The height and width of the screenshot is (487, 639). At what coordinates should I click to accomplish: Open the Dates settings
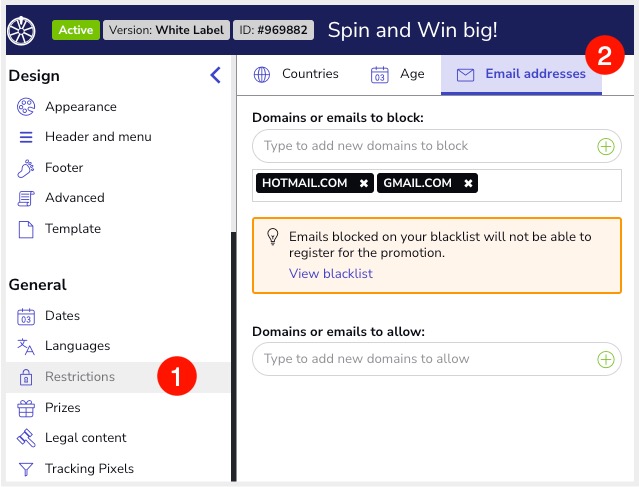click(x=62, y=316)
